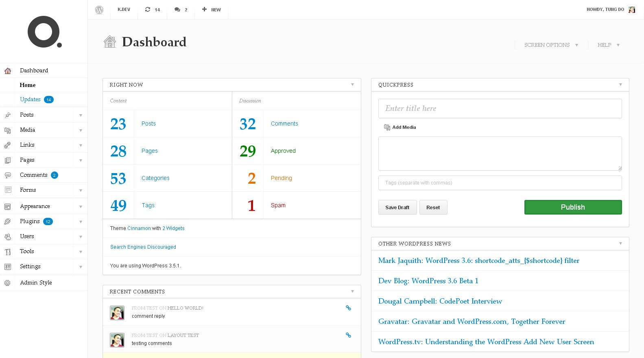Open the Comments menu item in sidebar
The width and height of the screenshot is (644, 358).
(34, 175)
